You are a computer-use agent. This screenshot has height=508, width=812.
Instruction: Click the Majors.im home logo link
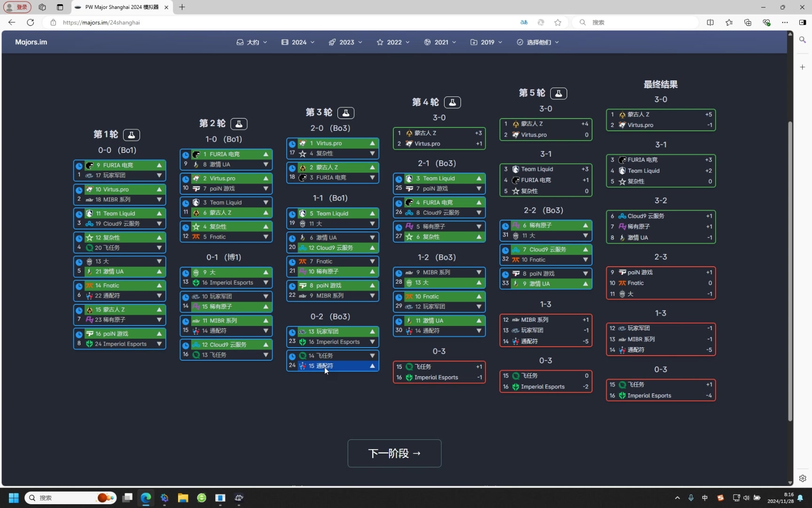[31, 42]
